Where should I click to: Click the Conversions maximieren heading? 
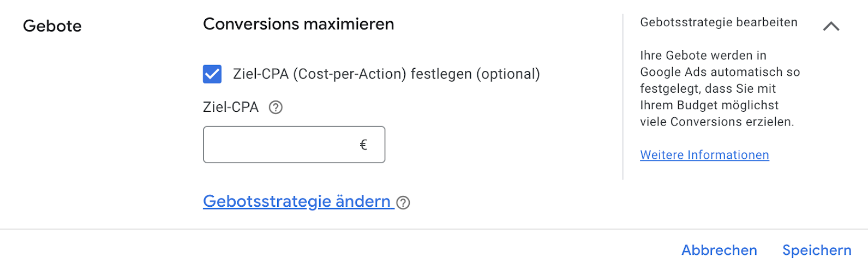point(298,24)
